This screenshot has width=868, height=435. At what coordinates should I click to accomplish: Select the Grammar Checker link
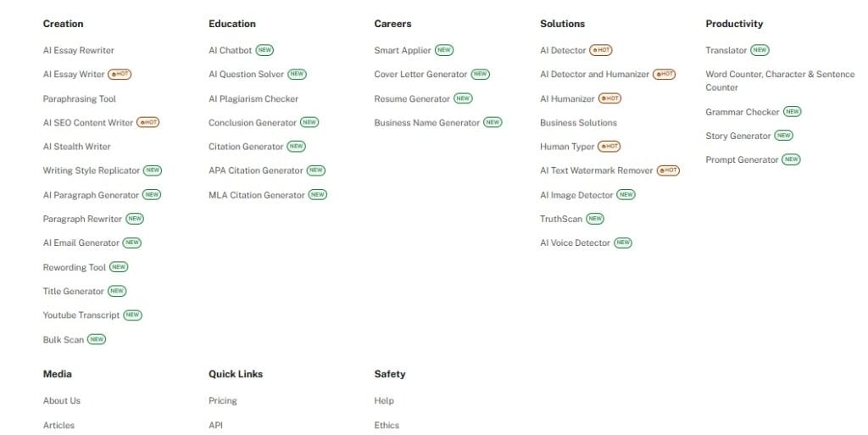pos(742,112)
